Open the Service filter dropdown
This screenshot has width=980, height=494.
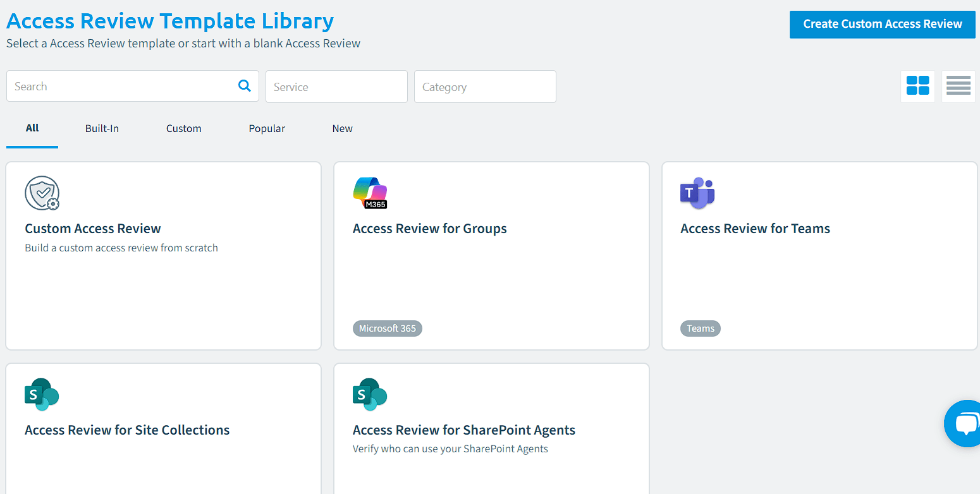pyautogui.click(x=336, y=87)
